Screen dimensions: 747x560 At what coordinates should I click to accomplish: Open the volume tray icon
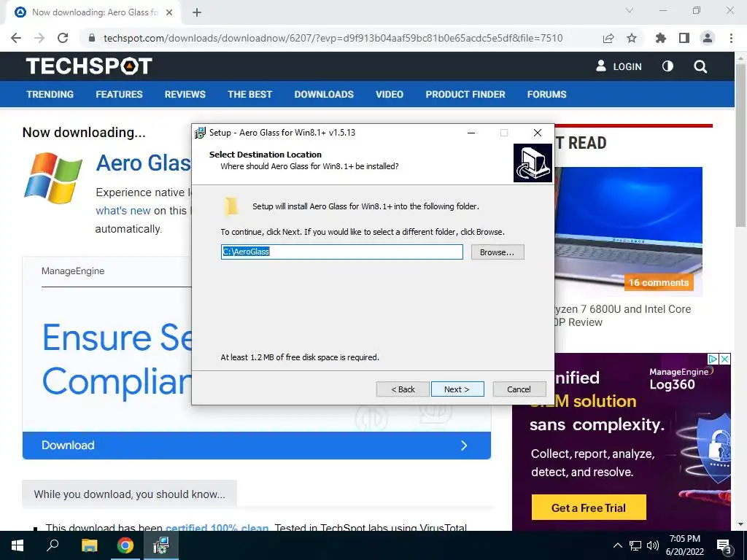653,545
